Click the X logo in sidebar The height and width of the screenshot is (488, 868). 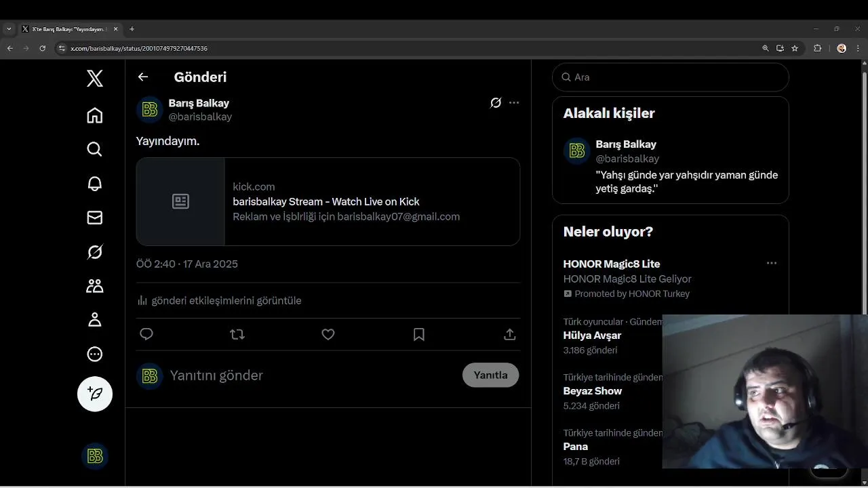[95, 79]
